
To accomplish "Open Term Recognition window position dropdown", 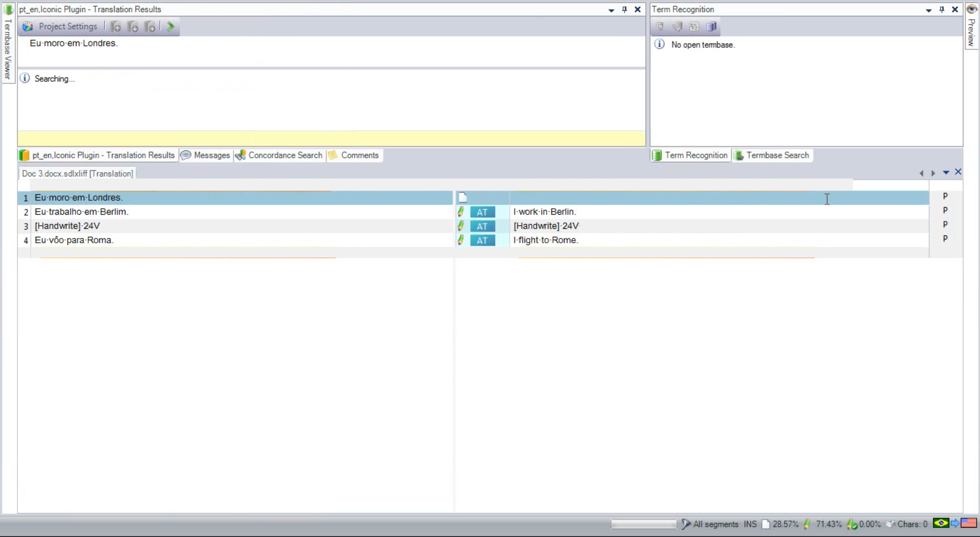I will [x=928, y=10].
